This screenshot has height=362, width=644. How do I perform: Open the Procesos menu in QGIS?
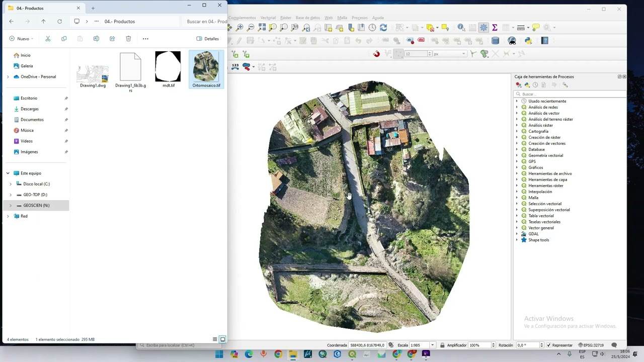click(360, 18)
